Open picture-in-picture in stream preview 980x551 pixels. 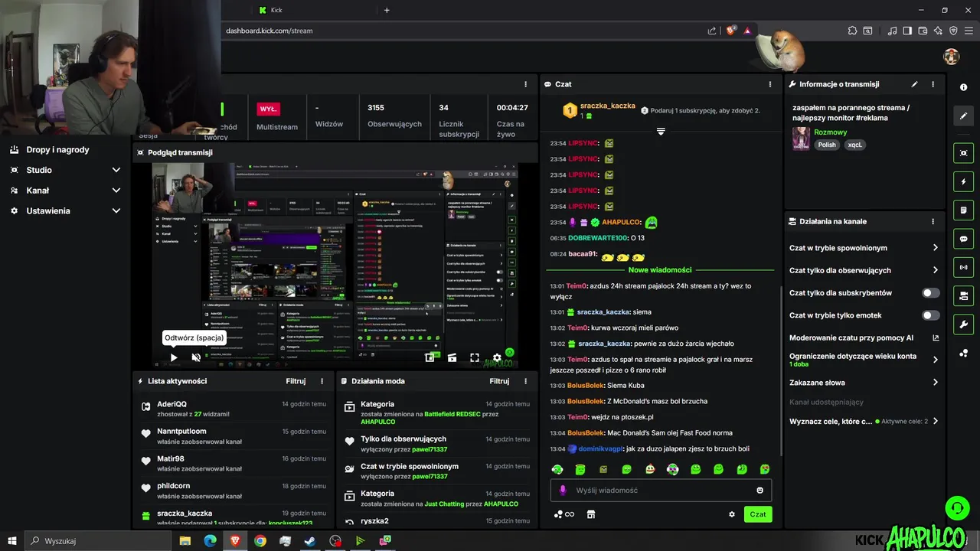click(x=430, y=357)
